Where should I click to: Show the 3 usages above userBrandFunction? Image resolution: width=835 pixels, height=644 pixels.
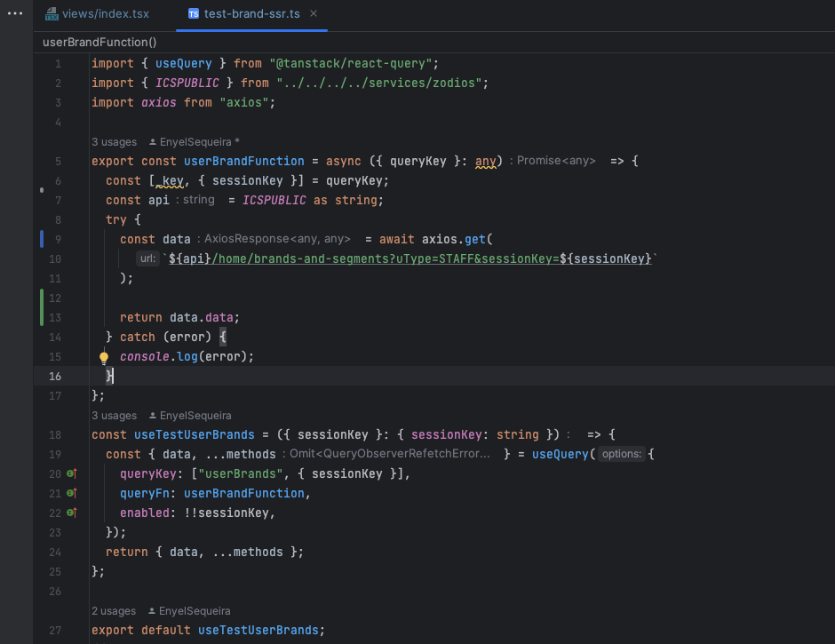coord(114,142)
